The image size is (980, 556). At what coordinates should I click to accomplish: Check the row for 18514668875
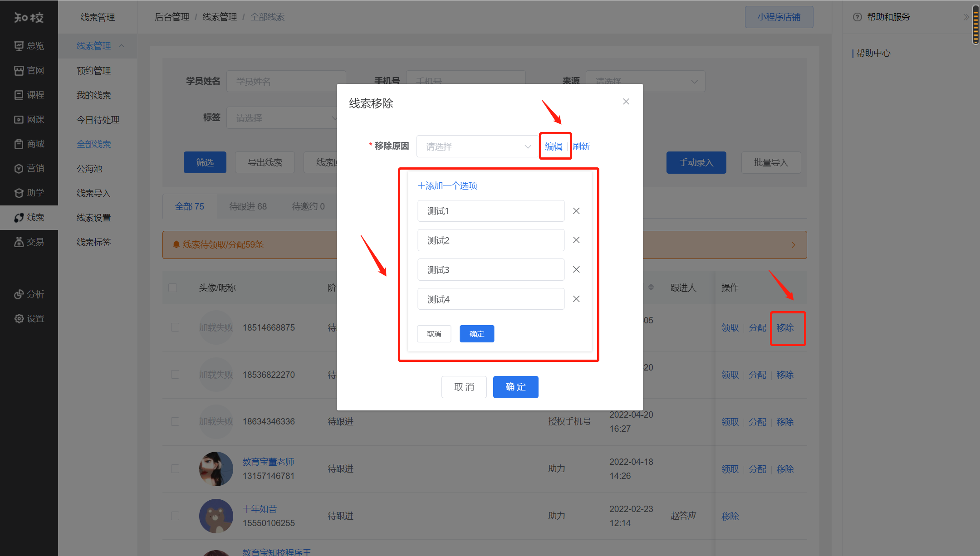click(175, 327)
